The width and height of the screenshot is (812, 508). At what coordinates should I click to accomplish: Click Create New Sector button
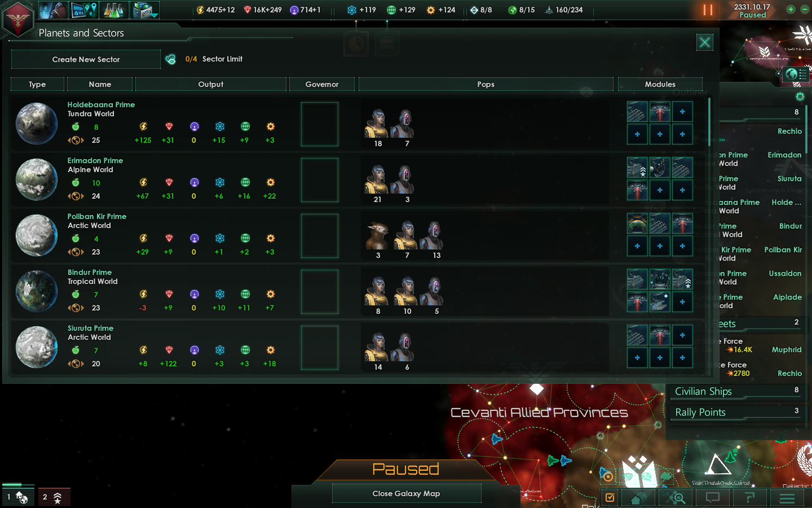(86, 59)
